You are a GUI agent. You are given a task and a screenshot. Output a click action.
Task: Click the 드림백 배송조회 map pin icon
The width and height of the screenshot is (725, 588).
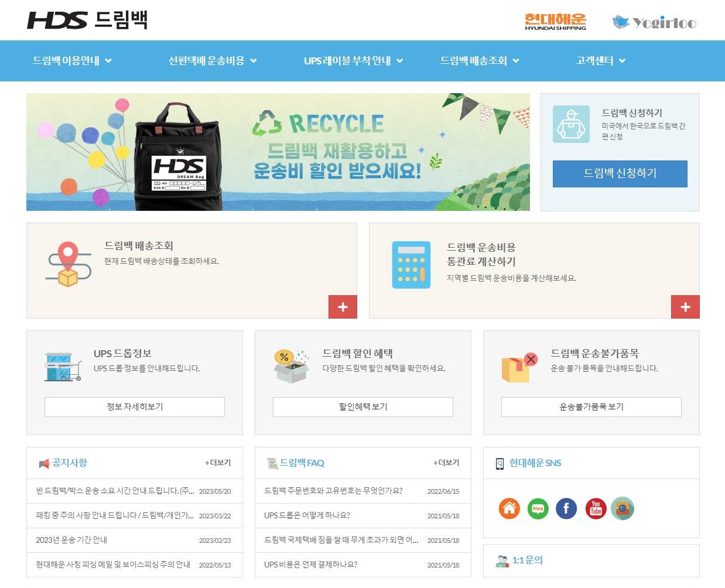69,264
